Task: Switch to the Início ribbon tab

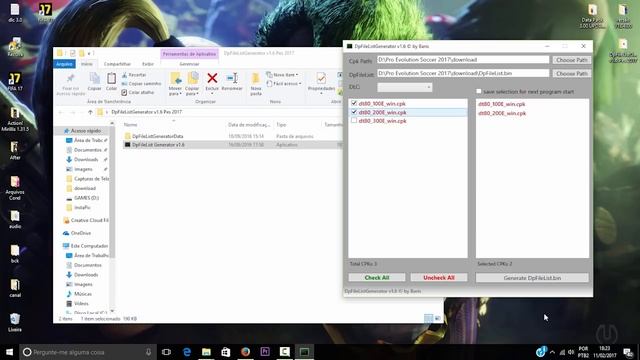Action: click(87, 64)
